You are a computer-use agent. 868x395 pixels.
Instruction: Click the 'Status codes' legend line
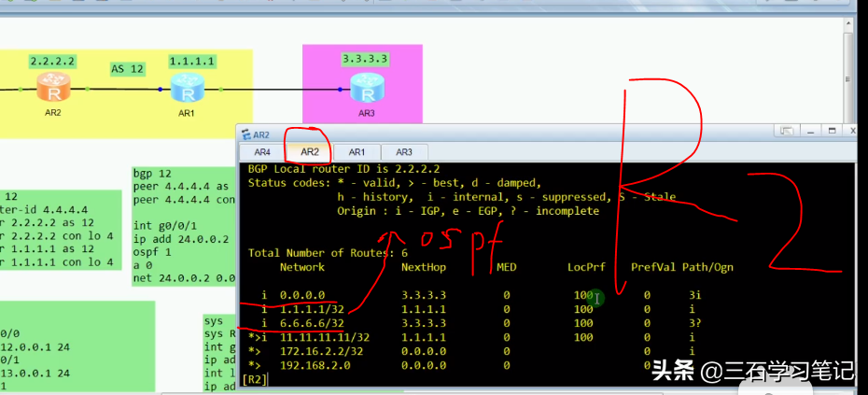(394, 183)
